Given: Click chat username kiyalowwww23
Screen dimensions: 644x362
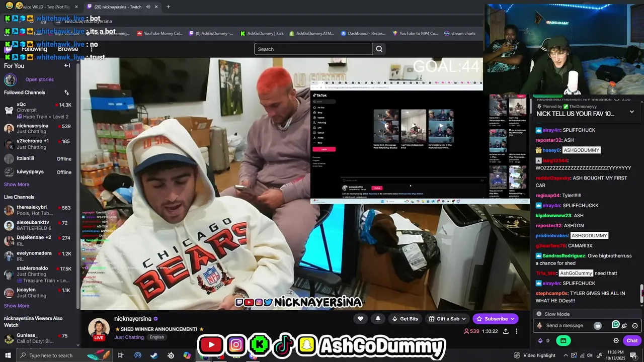Looking at the screenshot, I should pos(553,215).
